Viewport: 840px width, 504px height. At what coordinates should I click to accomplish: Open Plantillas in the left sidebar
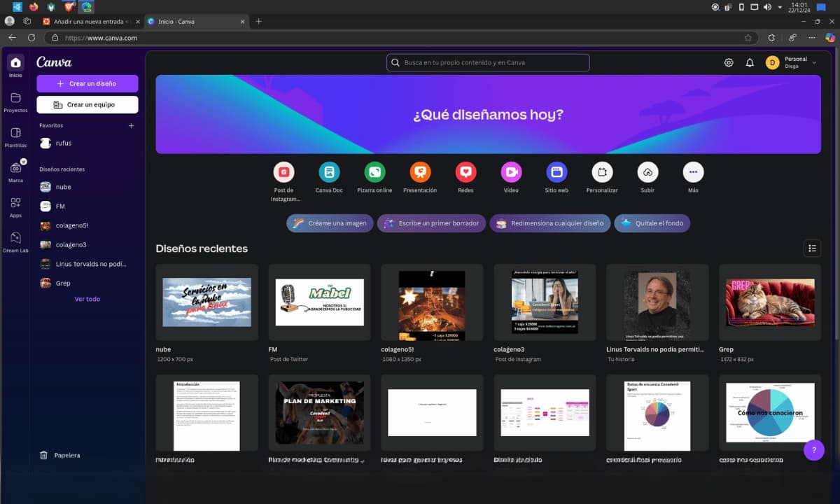tap(15, 137)
